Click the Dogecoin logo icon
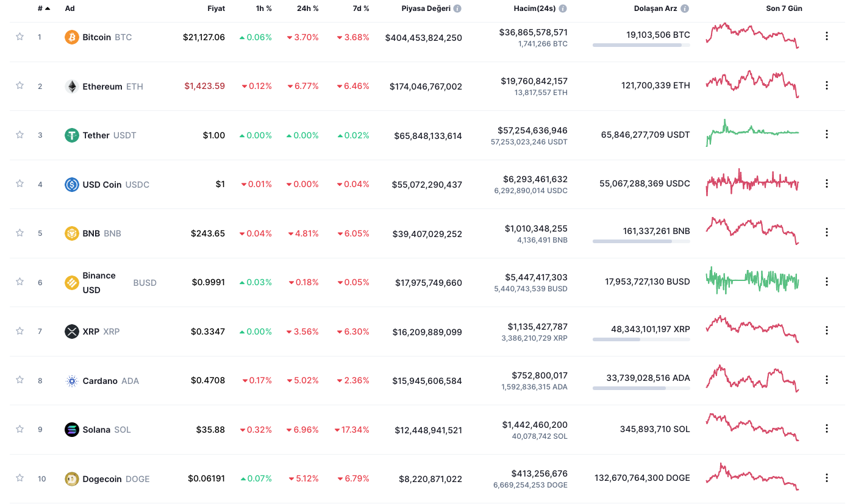This screenshot has height=504, width=850. click(72, 479)
